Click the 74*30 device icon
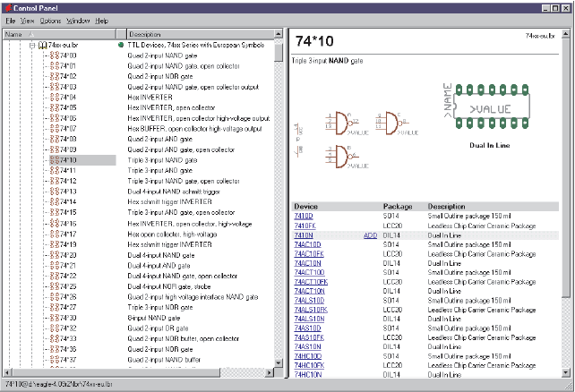The image size is (575, 392). (x=55, y=318)
